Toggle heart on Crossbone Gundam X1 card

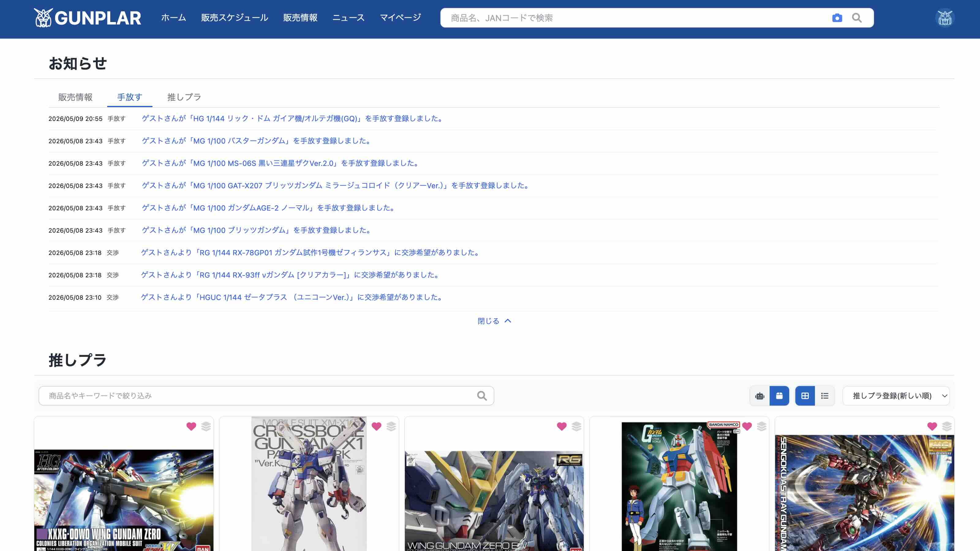click(x=377, y=426)
